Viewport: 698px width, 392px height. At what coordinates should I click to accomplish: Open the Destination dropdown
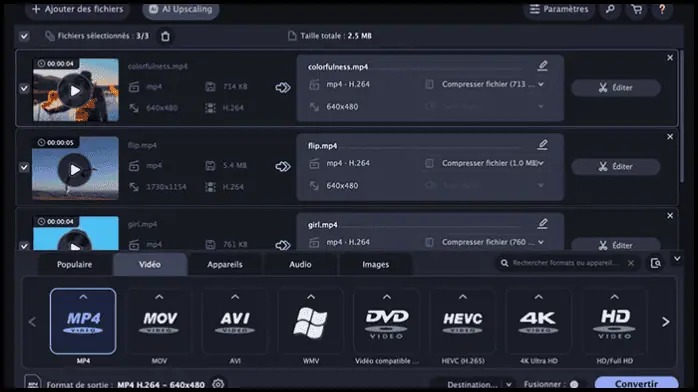(x=479, y=384)
